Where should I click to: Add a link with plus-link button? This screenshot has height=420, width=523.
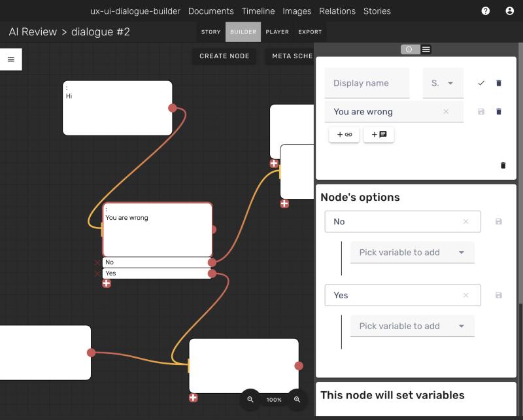point(345,135)
